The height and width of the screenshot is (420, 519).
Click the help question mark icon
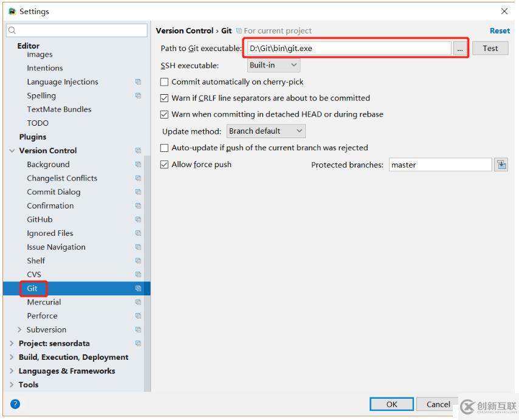pyautogui.click(x=15, y=404)
